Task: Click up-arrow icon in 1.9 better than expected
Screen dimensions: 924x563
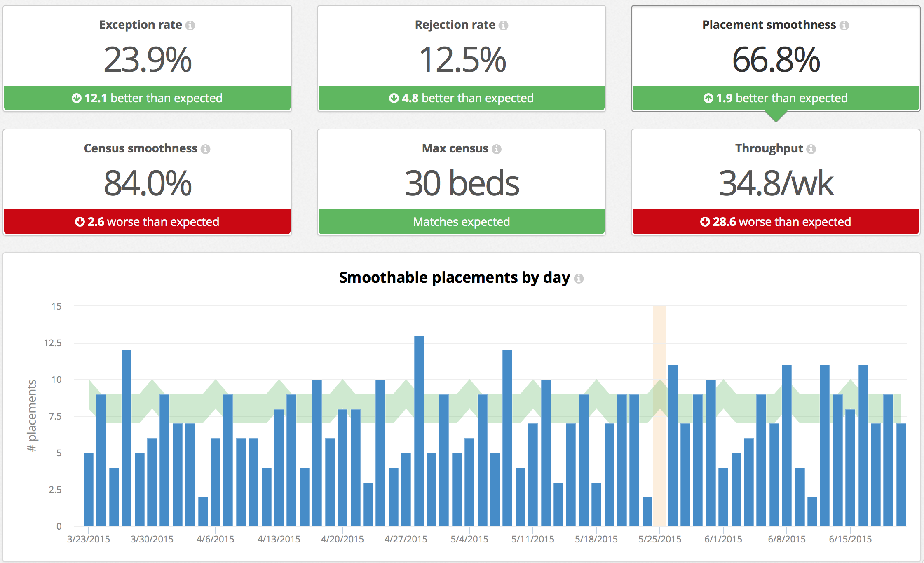Action: 708,98
